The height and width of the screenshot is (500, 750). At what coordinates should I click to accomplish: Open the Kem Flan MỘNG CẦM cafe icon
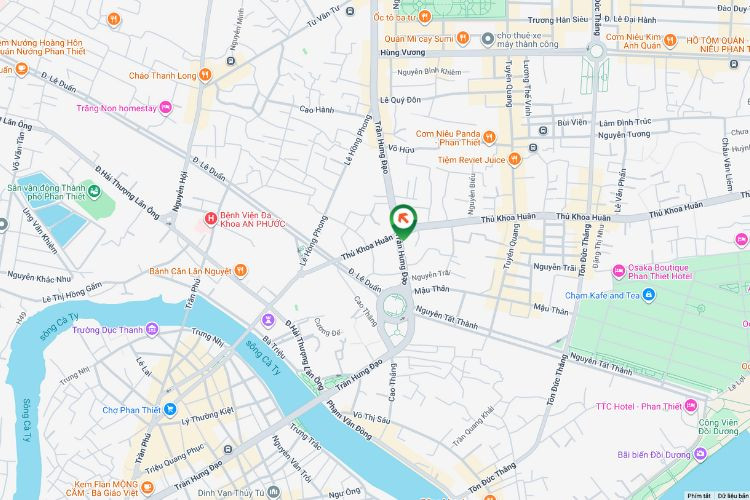pyautogui.click(x=148, y=488)
